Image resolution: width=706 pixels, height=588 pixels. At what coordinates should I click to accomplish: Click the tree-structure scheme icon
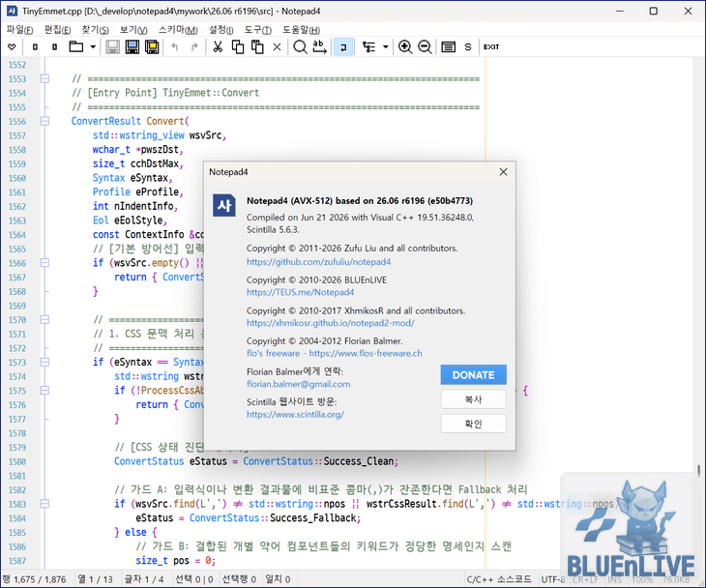tap(369, 46)
